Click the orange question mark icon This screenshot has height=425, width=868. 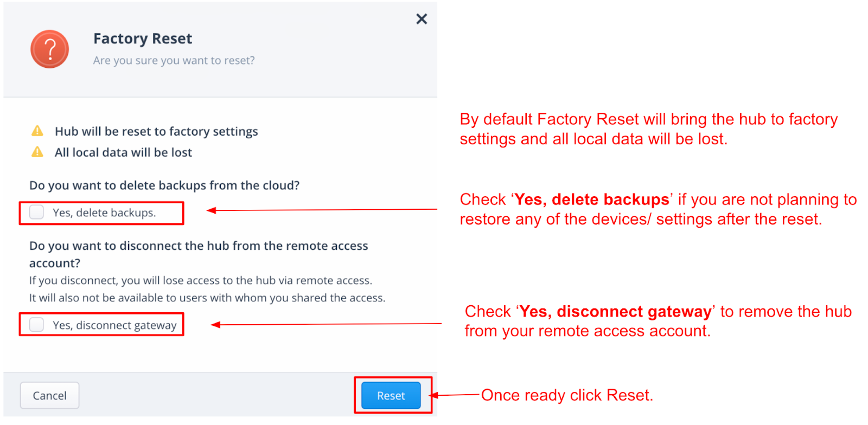[49, 49]
